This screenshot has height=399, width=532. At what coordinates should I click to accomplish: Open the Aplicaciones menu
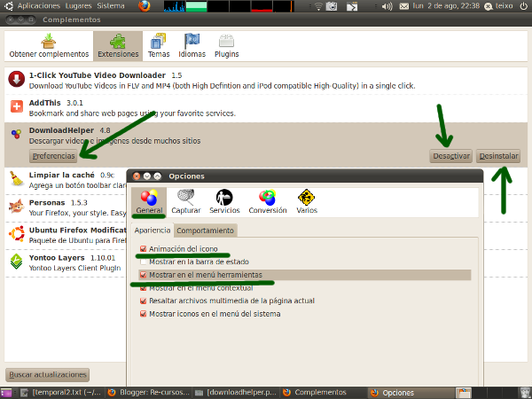point(38,6)
